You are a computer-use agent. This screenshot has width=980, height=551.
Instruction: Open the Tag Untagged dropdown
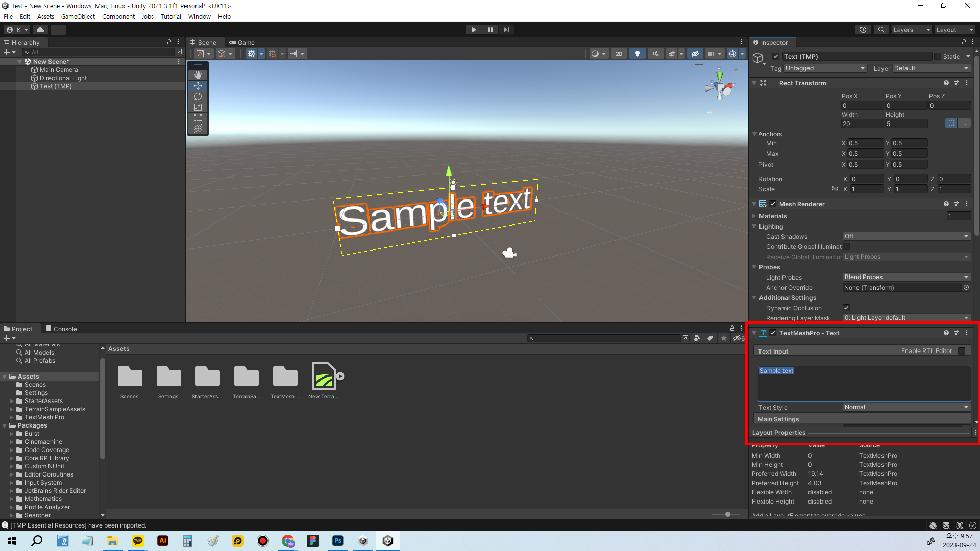click(x=825, y=68)
